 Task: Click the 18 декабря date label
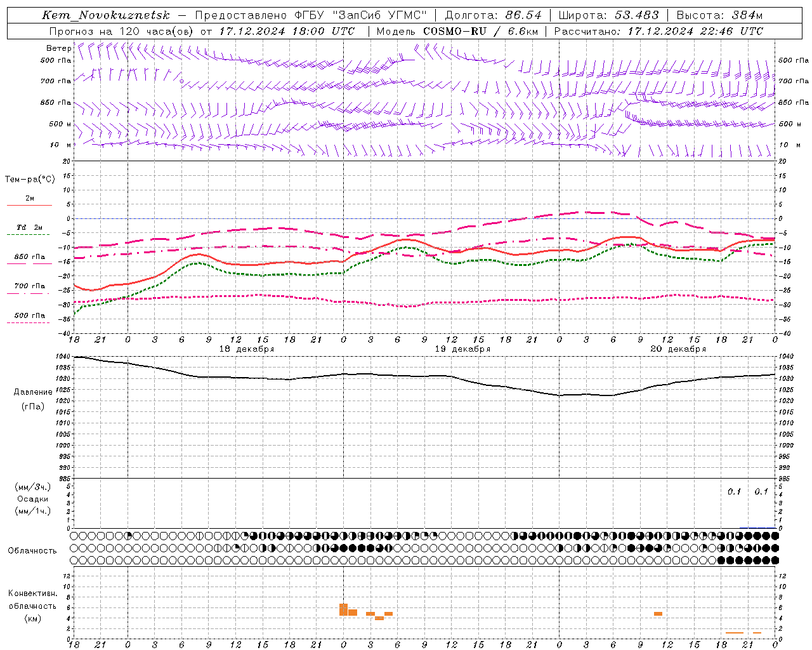(247, 349)
